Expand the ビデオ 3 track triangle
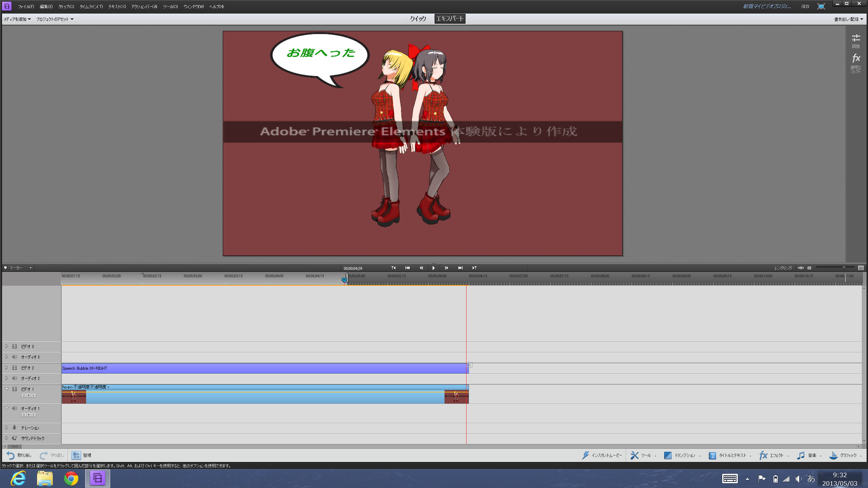 (x=6, y=346)
